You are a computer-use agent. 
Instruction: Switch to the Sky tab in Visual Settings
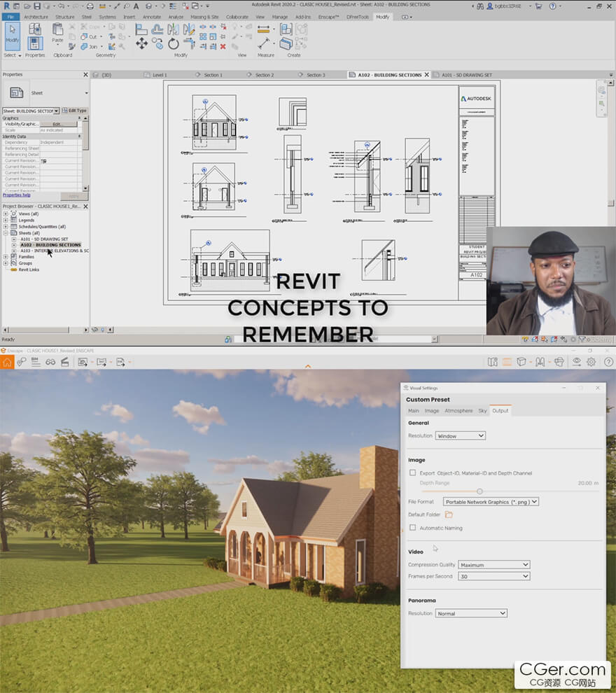(482, 411)
